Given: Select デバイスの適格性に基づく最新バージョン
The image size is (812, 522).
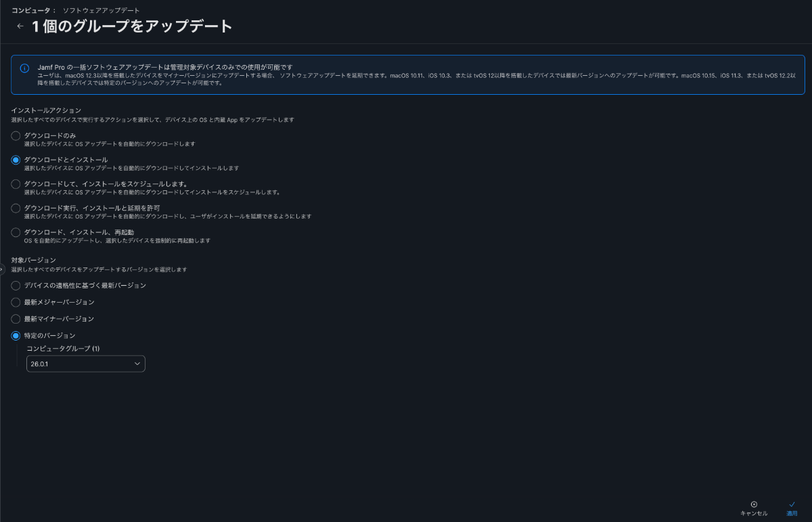Looking at the screenshot, I should click(x=16, y=286).
